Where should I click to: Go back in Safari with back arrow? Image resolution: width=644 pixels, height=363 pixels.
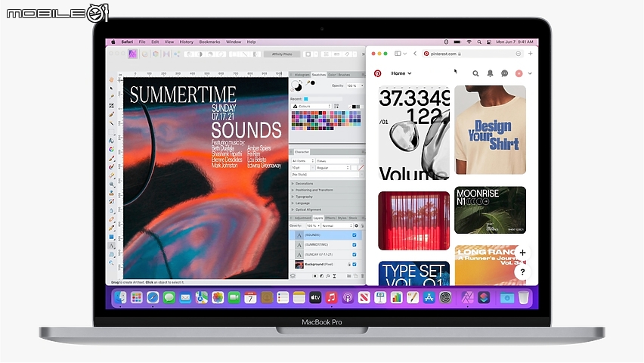pyautogui.click(x=415, y=54)
